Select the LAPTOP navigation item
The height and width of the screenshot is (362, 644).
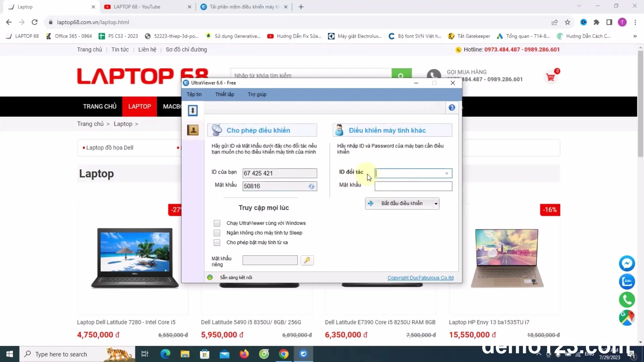[x=140, y=107]
